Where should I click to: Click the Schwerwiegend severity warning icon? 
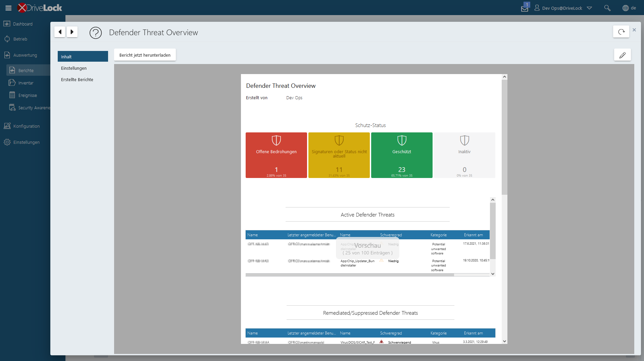(x=382, y=342)
